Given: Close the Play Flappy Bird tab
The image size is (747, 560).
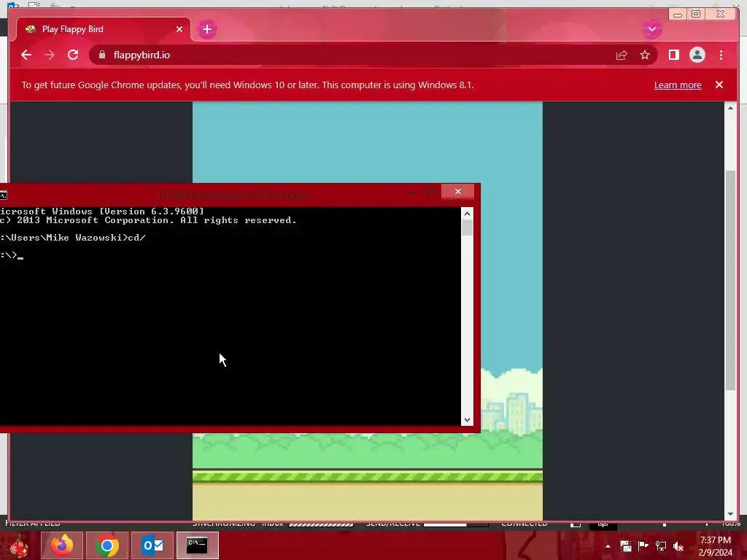Looking at the screenshot, I should (x=179, y=29).
